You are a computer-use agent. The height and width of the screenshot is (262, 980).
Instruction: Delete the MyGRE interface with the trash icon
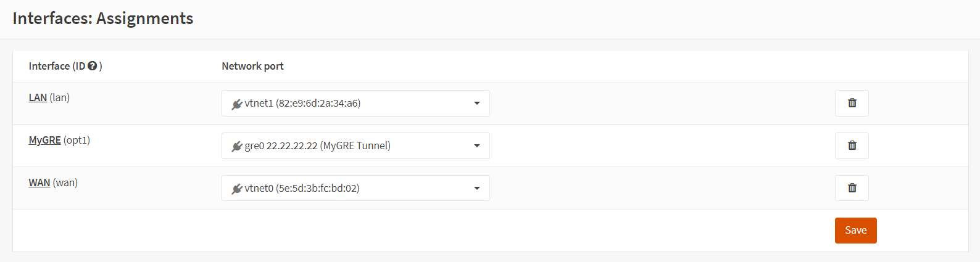point(852,145)
